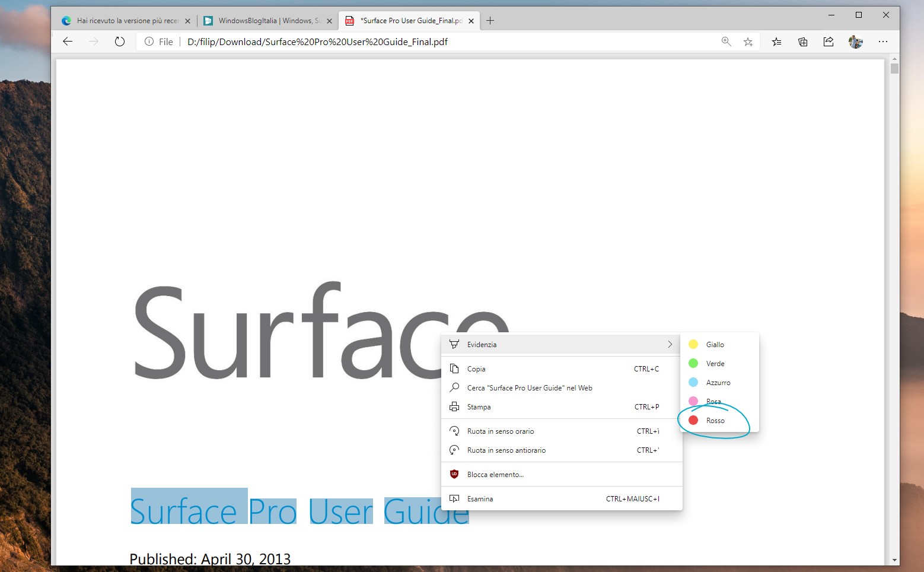The image size is (924, 572).
Task: Click the scroll down arrow of scrollbar
Action: 894,560
